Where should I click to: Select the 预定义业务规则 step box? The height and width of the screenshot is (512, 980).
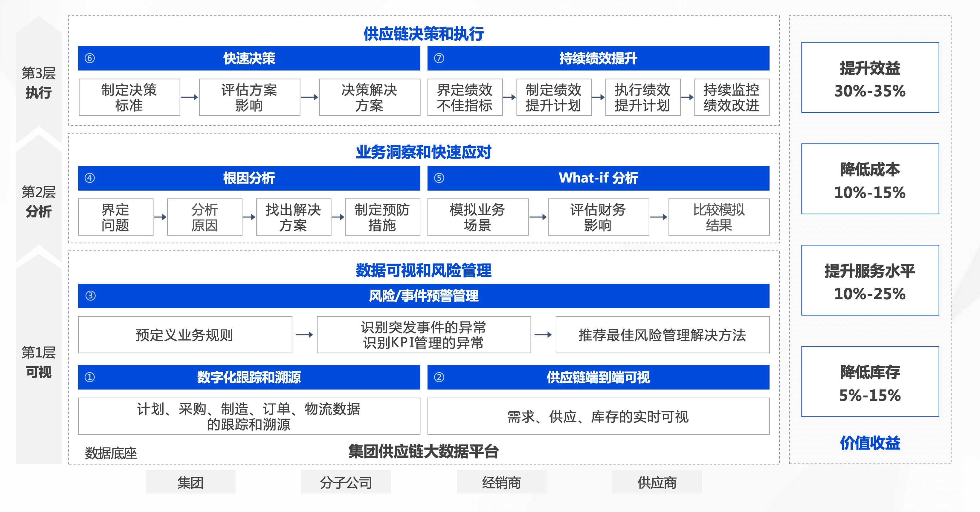[x=185, y=335]
